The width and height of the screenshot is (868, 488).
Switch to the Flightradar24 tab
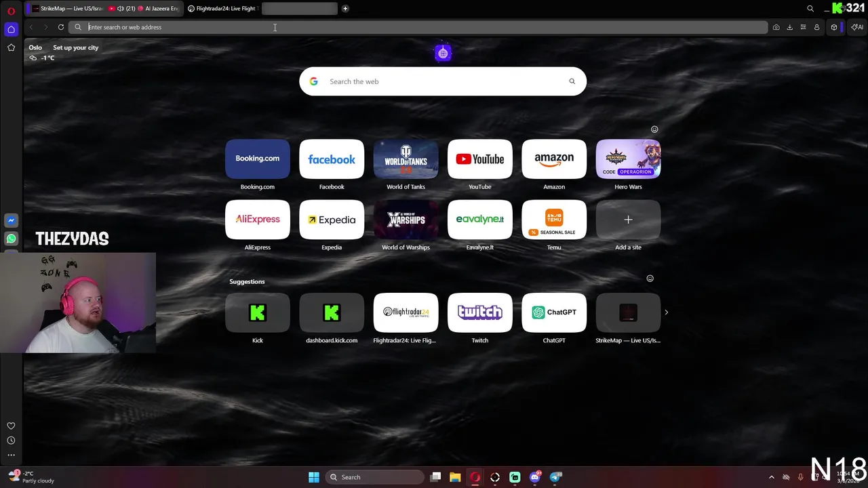(x=222, y=8)
